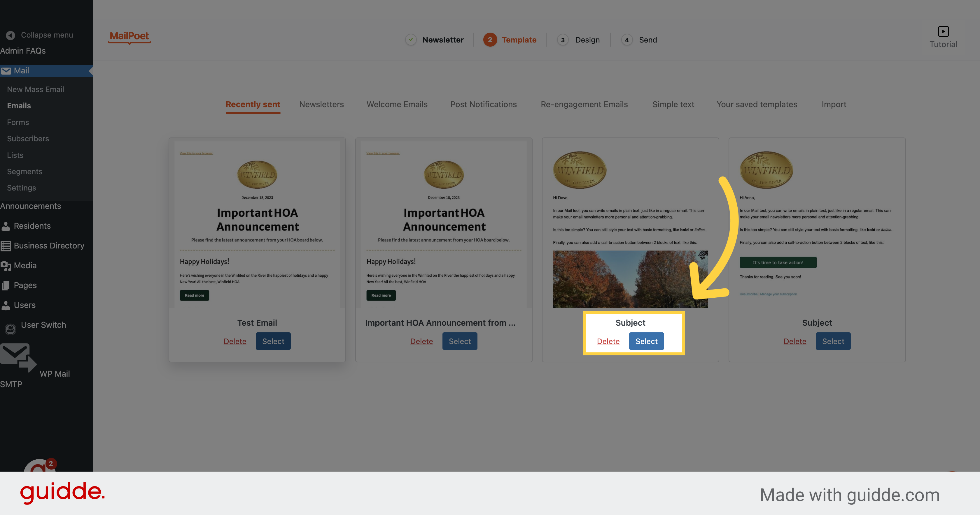Click the Mail envelope icon in sidebar

pyautogui.click(x=6, y=71)
